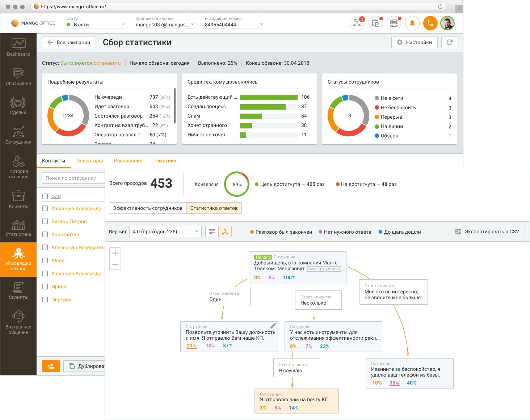Go back via Все кампании button
The image size is (530, 420).
tap(69, 42)
